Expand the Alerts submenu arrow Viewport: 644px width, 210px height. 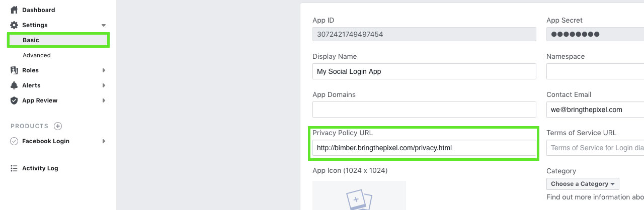point(104,85)
